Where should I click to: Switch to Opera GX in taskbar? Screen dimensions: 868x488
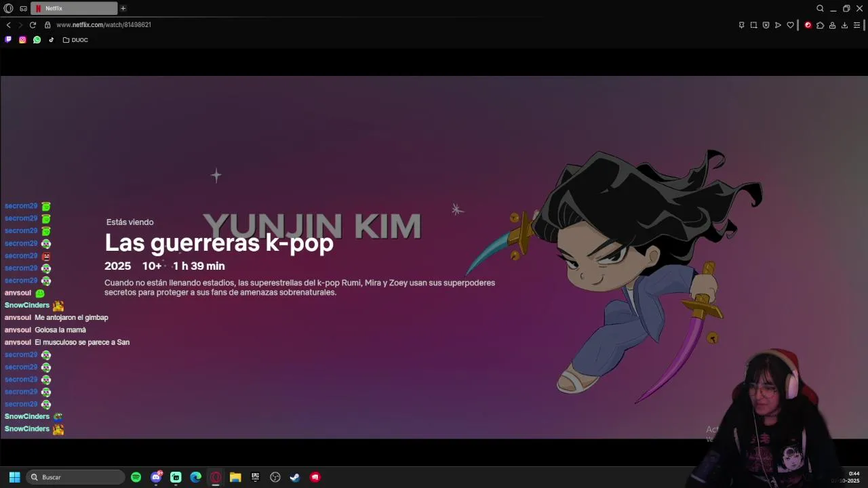pyautogui.click(x=216, y=477)
